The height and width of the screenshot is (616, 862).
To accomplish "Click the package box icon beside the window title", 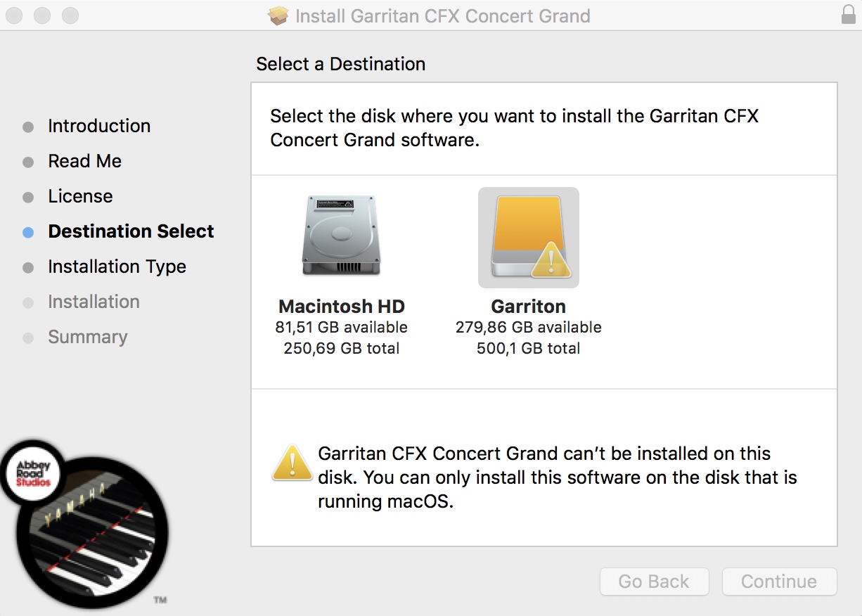I will click(x=278, y=15).
